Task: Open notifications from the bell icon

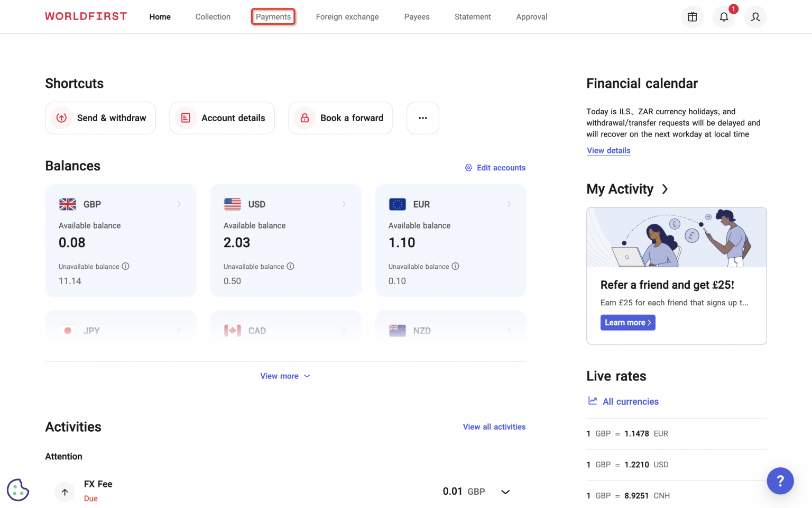Action: coord(724,16)
